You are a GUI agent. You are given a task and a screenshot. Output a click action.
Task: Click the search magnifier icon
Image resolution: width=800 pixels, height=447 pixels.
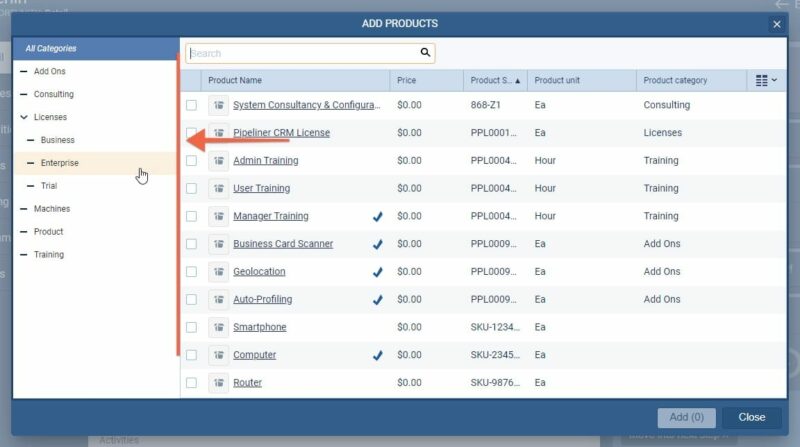click(425, 53)
